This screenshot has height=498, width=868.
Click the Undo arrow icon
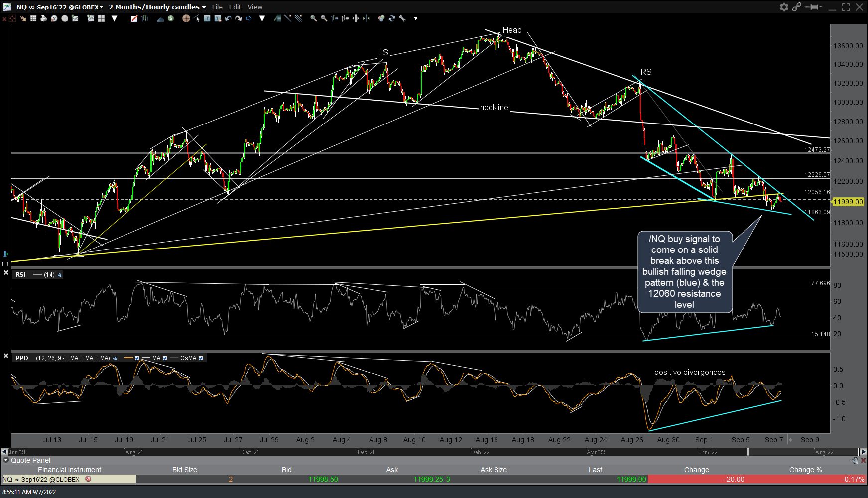pyautogui.click(x=228, y=19)
